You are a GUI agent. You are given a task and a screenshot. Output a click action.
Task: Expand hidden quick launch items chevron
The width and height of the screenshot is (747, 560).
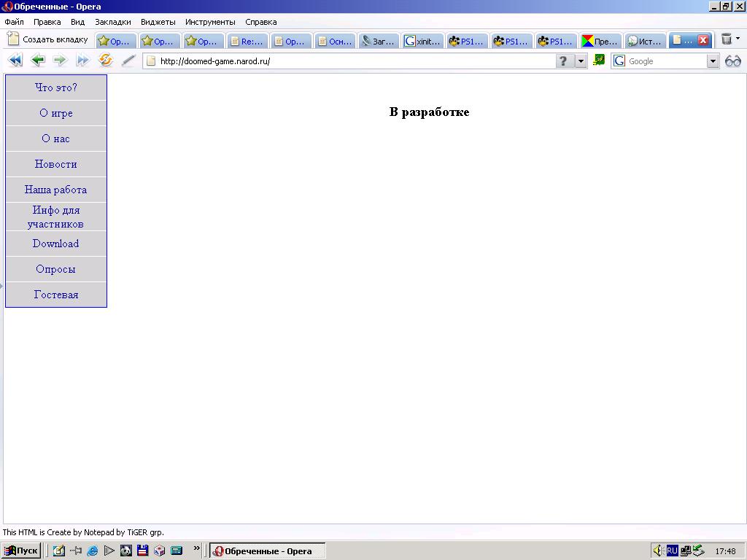click(197, 549)
